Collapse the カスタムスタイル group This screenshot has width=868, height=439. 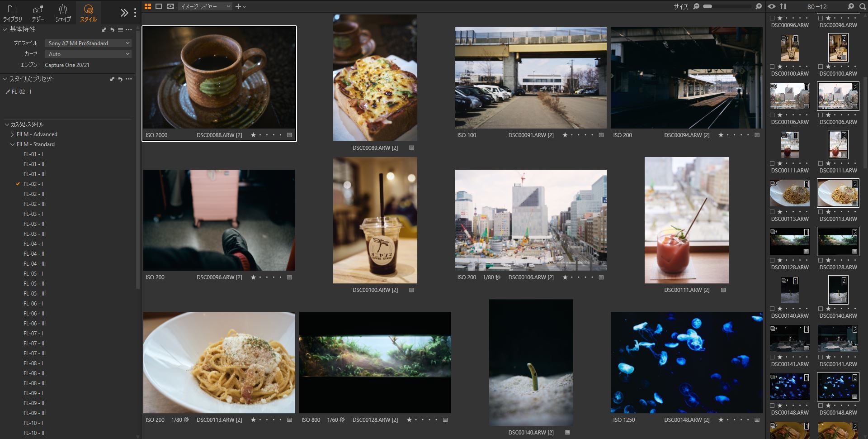pos(7,124)
